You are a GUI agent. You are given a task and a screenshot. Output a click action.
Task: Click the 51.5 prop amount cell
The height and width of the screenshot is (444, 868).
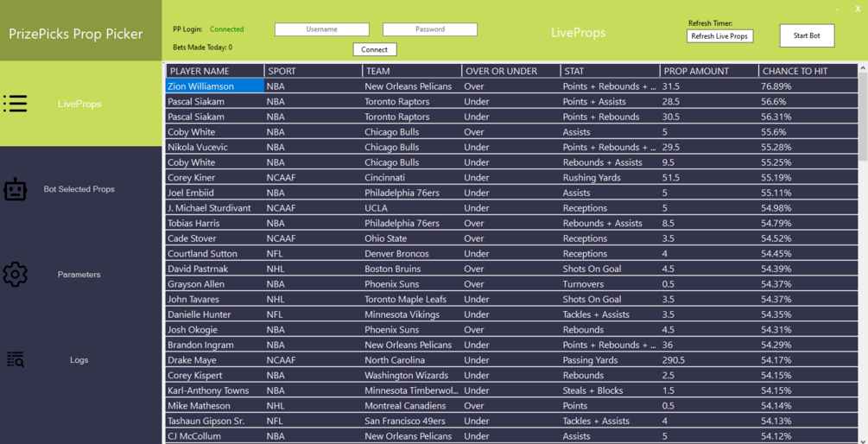point(709,178)
